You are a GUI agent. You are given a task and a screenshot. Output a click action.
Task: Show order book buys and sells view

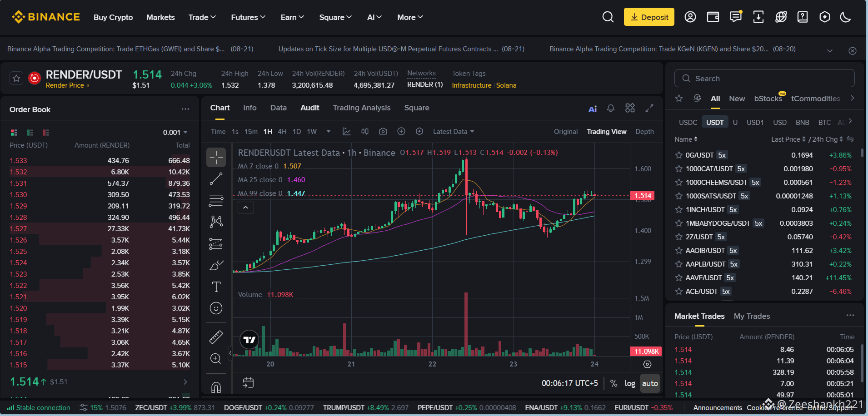pyautogui.click(x=14, y=133)
